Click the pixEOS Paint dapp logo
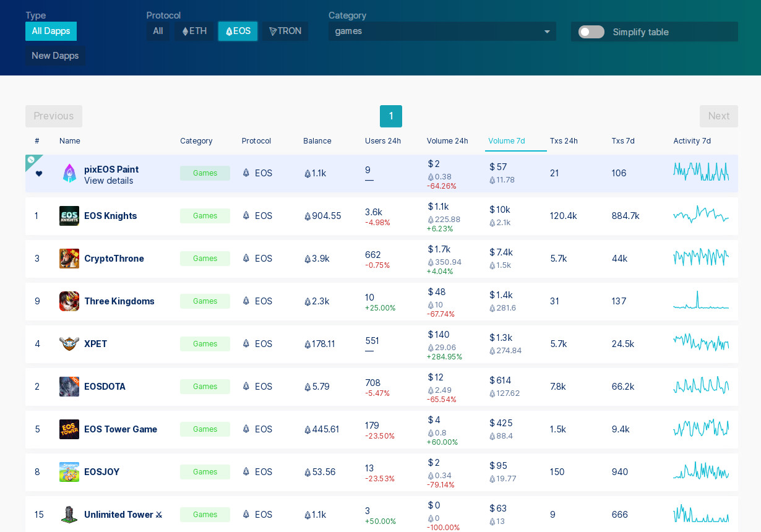Image resolution: width=761 pixels, height=532 pixels. click(69, 173)
